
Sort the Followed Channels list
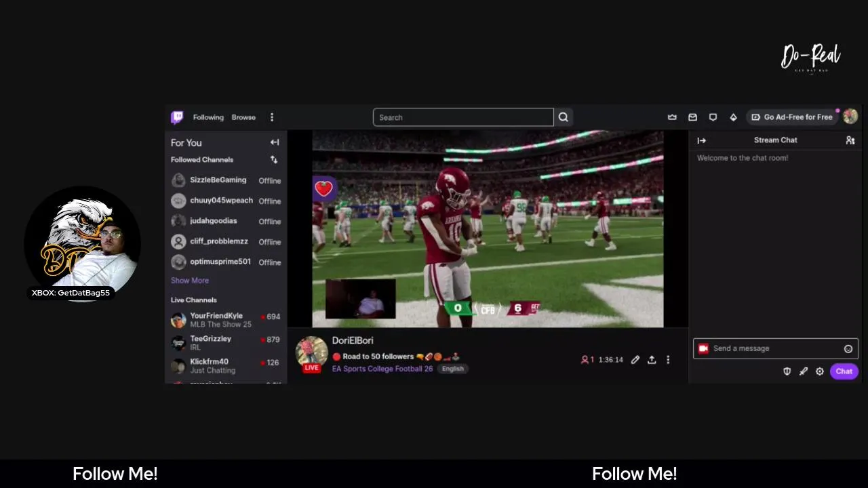click(x=274, y=159)
